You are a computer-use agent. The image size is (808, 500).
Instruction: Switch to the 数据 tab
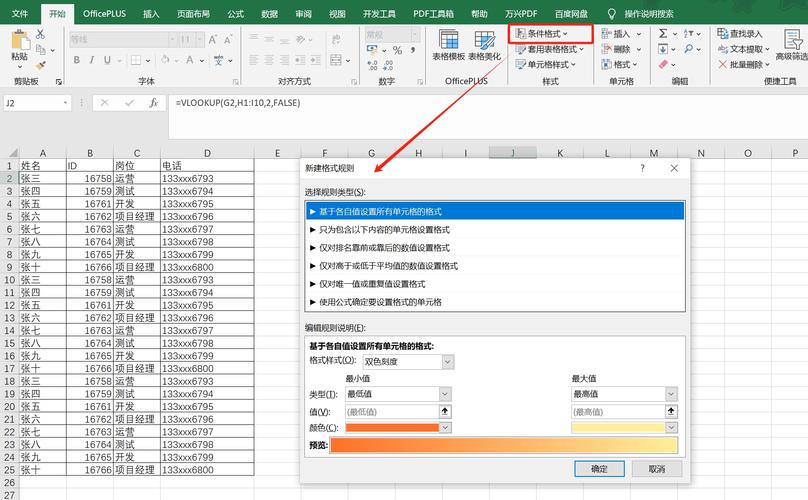270,13
